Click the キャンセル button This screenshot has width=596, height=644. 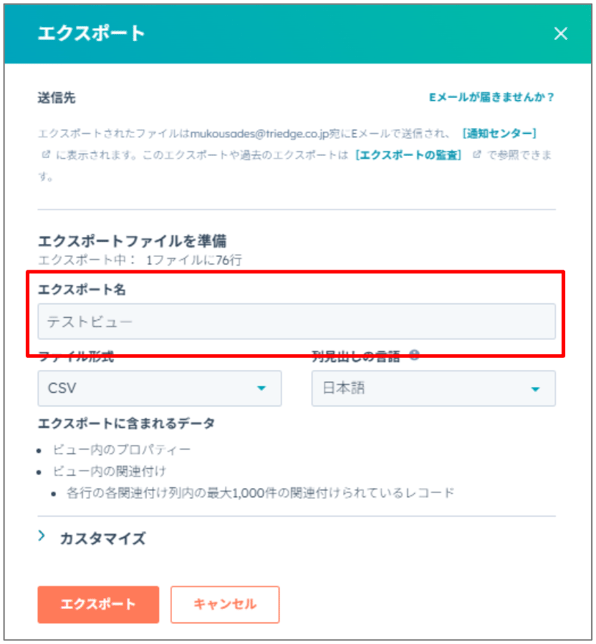(x=225, y=604)
